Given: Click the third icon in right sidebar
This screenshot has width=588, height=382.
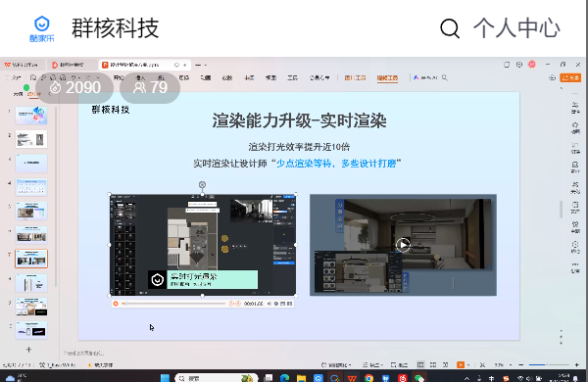Looking at the screenshot, I should (575, 148).
